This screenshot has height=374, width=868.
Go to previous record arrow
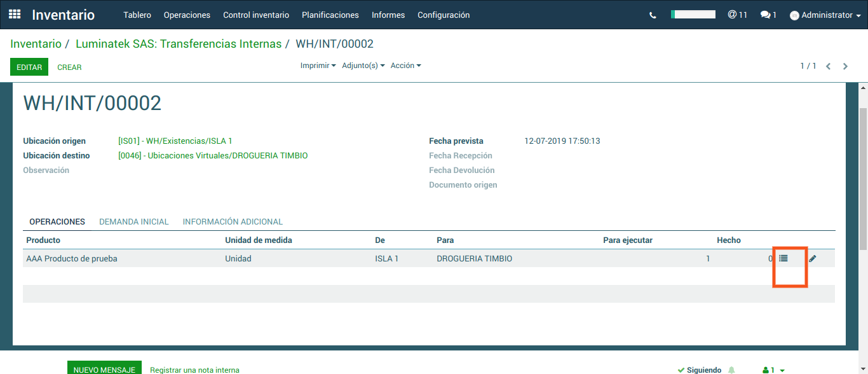click(829, 66)
